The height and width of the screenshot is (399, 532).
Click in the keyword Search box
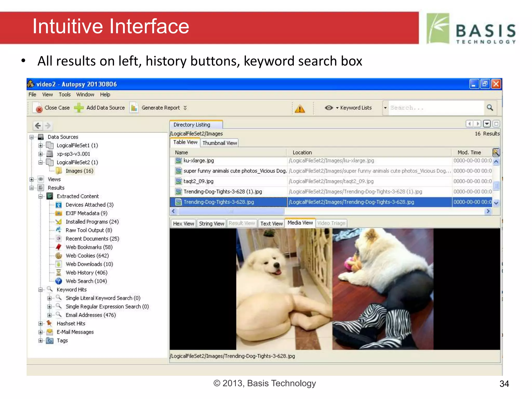click(x=436, y=108)
